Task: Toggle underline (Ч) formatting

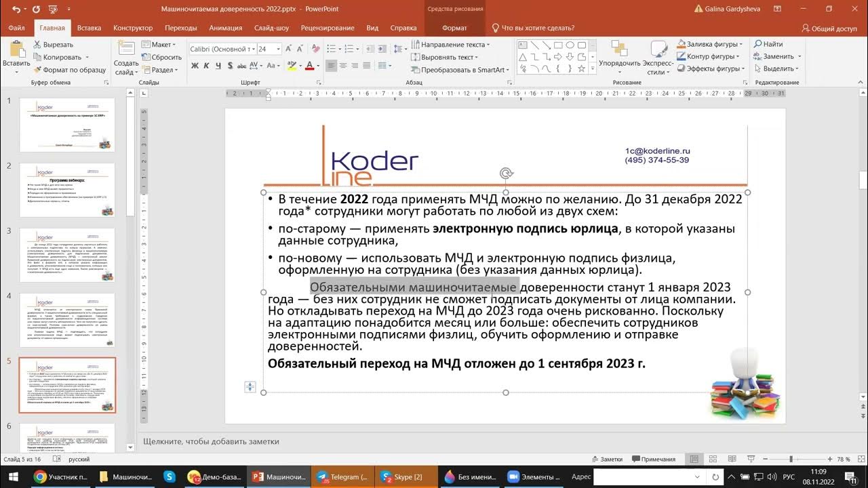Action: pos(218,66)
